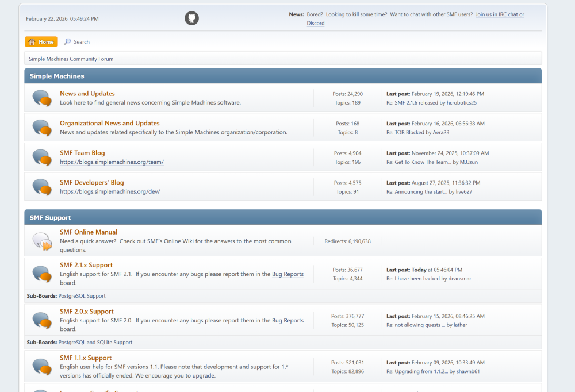This screenshot has height=392, width=575.
Task: Open the SMF Developers' Blog board
Action: coord(91,183)
